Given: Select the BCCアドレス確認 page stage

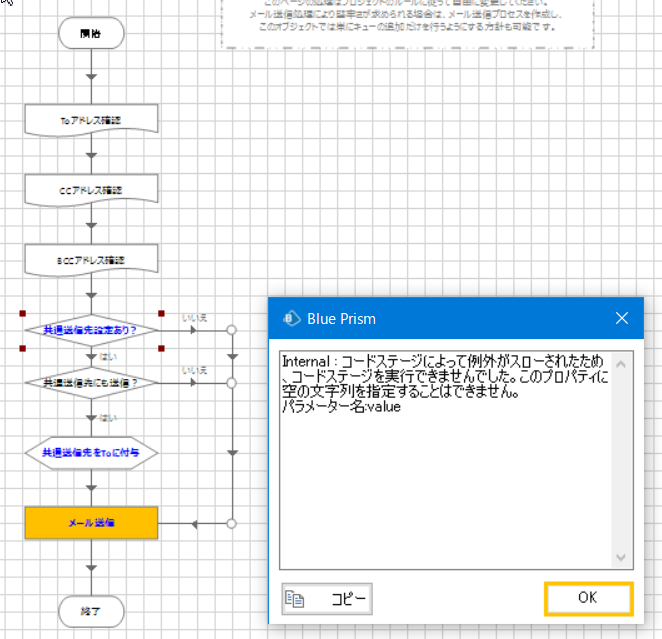Looking at the screenshot, I should 91,260.
